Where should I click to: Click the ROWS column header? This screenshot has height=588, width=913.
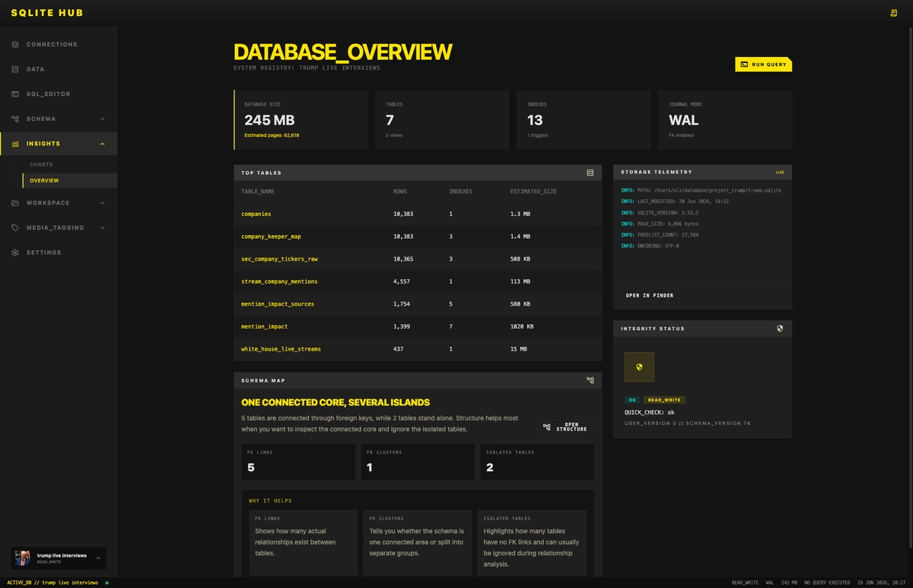click(399, 192)
